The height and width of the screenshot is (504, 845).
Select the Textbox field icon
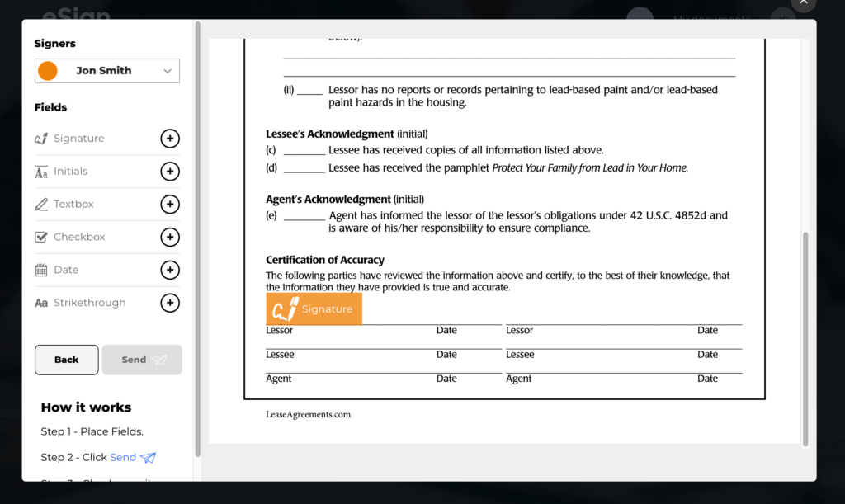pyautogui.click(x=41, y=204)
